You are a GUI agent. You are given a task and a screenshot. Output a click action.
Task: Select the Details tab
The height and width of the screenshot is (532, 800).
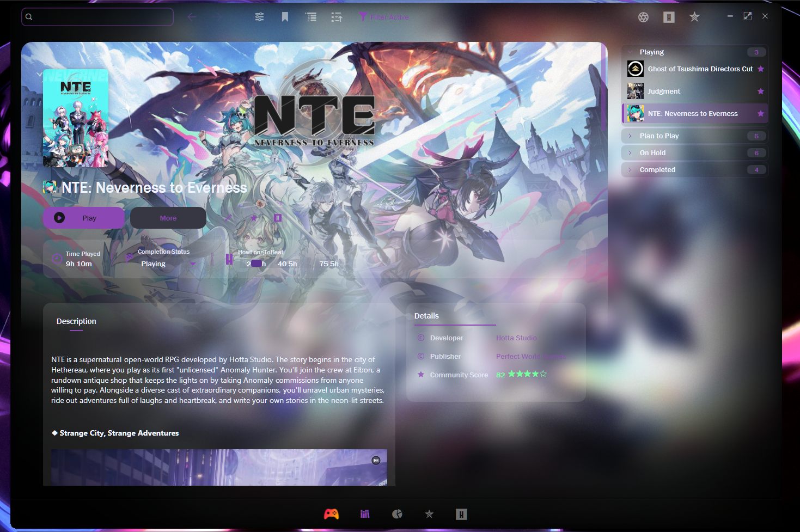(426, 316)
